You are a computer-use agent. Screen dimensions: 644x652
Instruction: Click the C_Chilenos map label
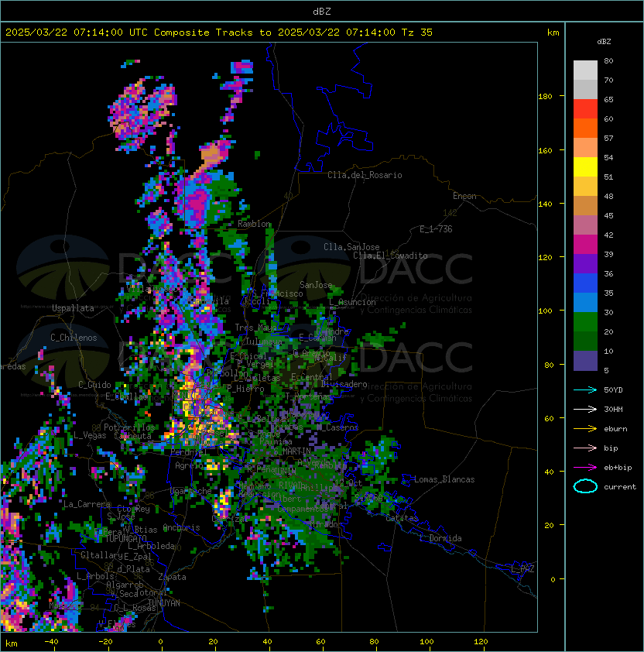pos(74,338)
